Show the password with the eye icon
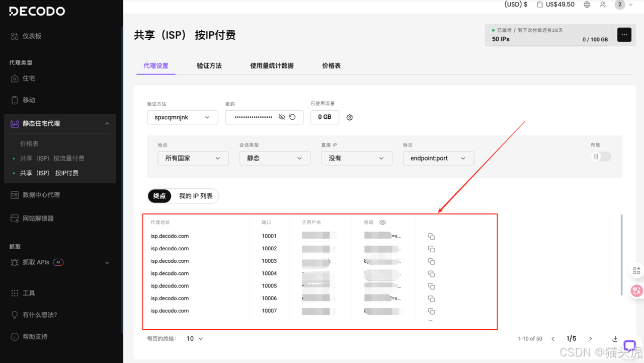Image resolution: width=644 pixels, height=363 pixels. [x=282, y=117]
